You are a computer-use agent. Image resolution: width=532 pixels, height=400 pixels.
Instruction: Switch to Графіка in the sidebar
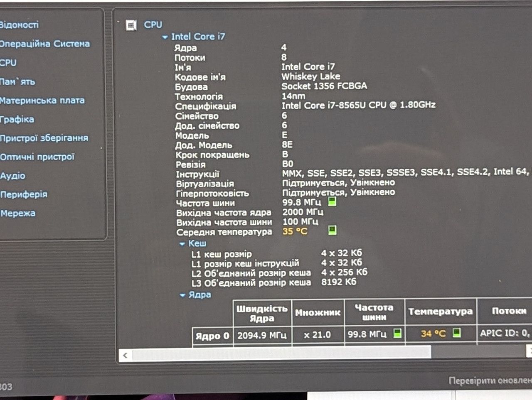pyautogui.click(x=17, y=119)
